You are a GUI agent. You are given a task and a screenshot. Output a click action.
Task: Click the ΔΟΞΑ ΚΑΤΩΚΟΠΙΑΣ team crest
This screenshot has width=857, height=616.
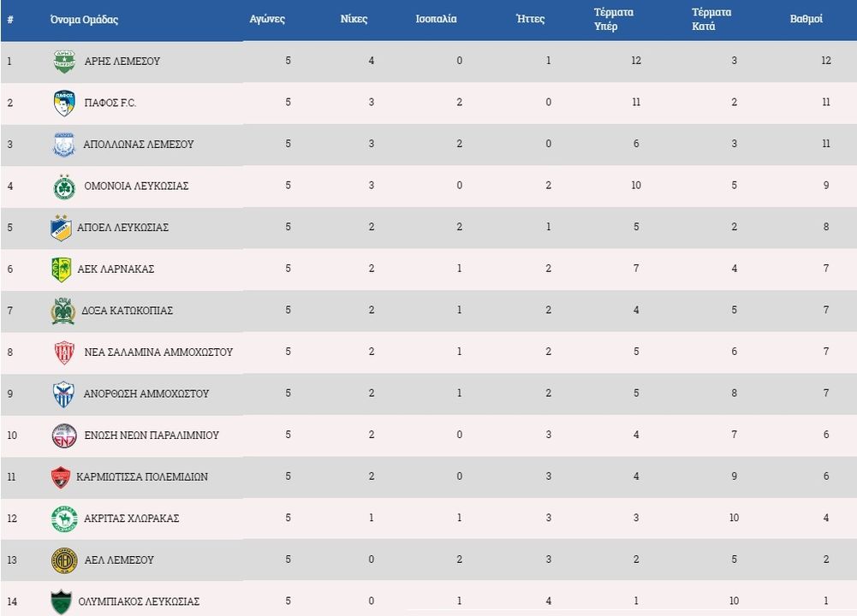point(62,311)
